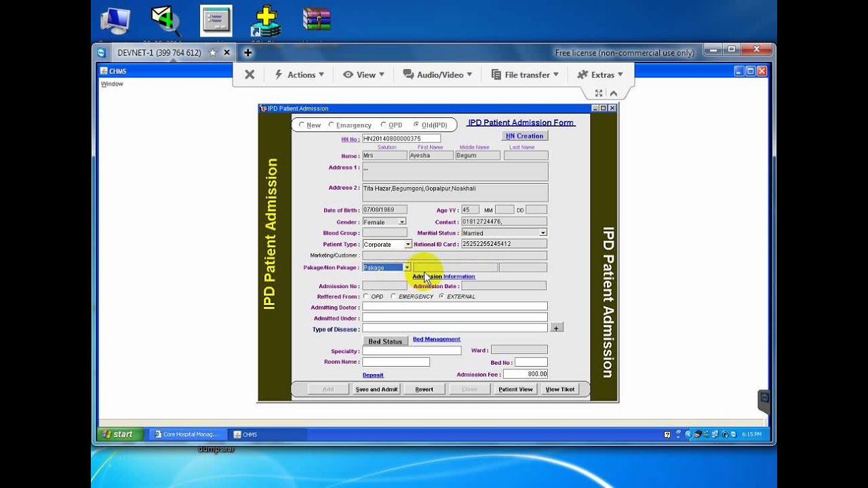The image size is (868, 488).
Task: Add a new TeamViewer session tab
Action: pyautogui.click(x=248, y=53)
